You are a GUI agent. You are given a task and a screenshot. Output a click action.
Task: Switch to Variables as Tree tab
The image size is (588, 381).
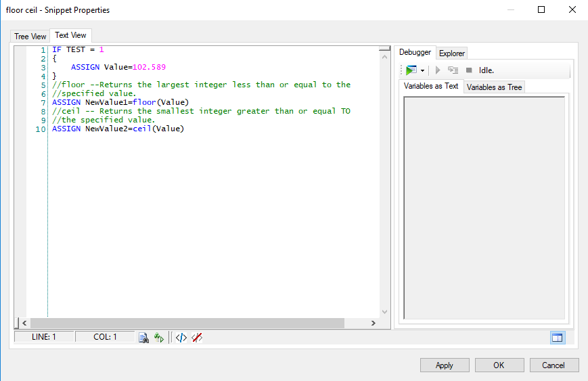494,87
